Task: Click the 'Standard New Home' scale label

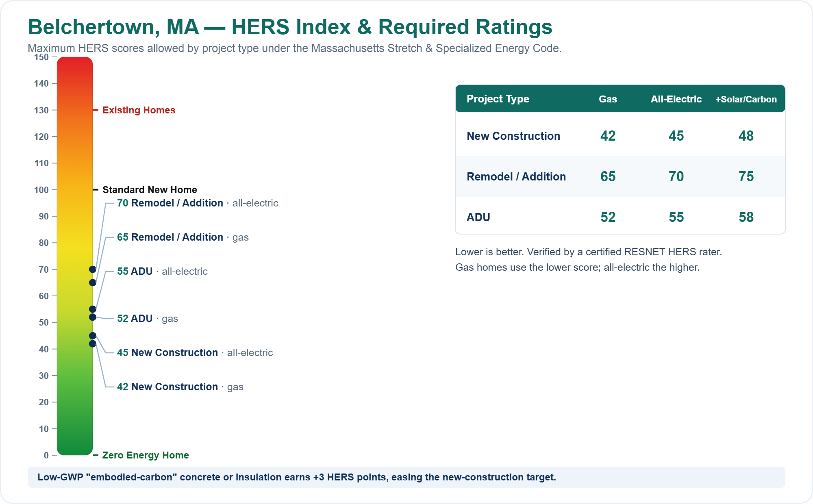Action: tap(150, 190)
